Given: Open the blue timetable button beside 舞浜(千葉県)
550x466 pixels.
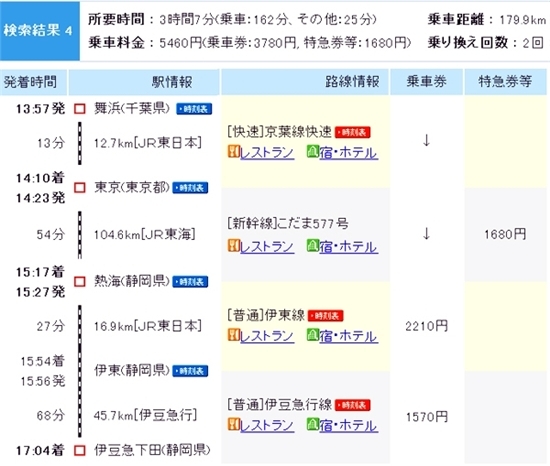Looking at the screenshot, I should tap(194, 109).
